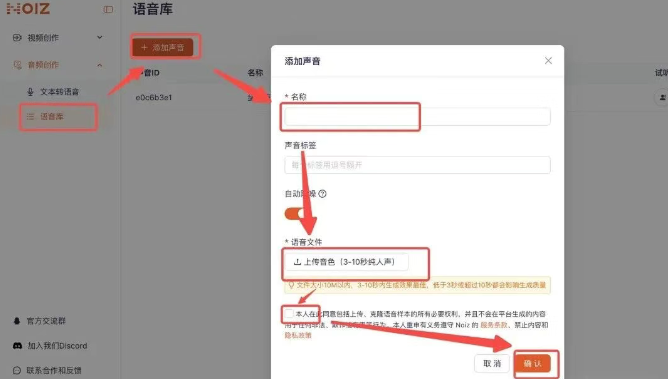Viewport: 668px width, 379px height.
Task: Click the 文本转语音 microphone icon
Action: coord(30,92)
